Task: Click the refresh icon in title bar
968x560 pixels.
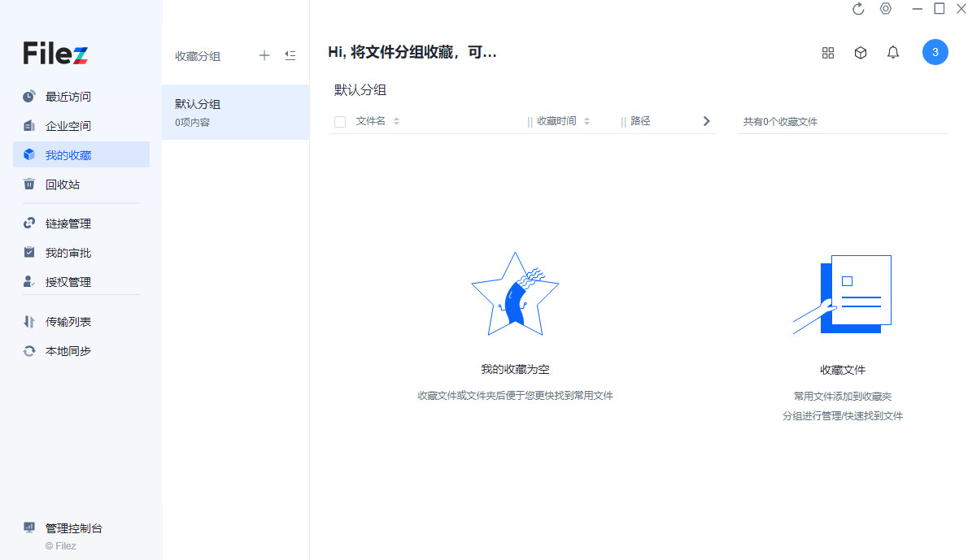Action: [x=858, y=9]
